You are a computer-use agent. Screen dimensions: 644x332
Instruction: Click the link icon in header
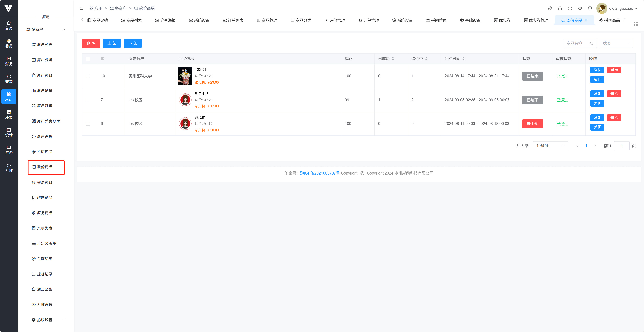[550, 8]
